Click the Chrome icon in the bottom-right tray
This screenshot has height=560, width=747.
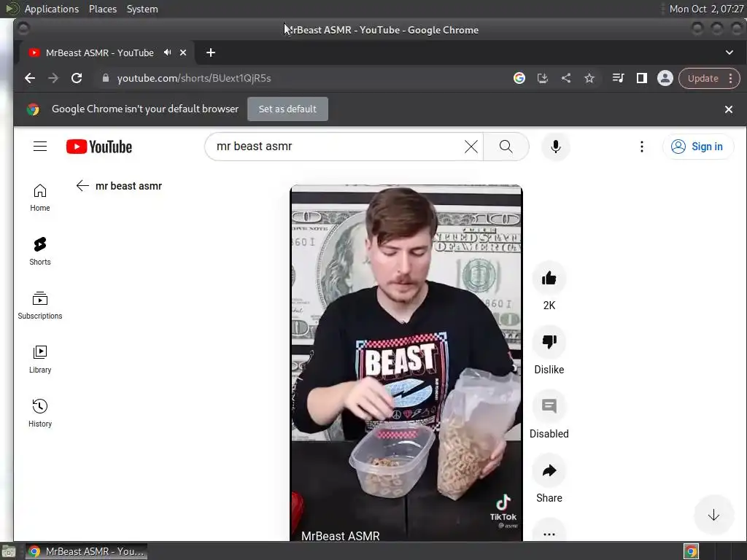click(x=691, y=551)
